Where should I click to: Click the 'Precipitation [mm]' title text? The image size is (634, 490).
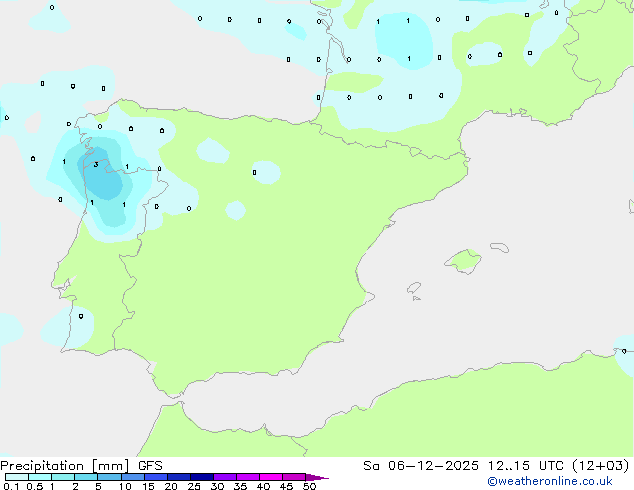pyautogui.click(x=65, y=466)
